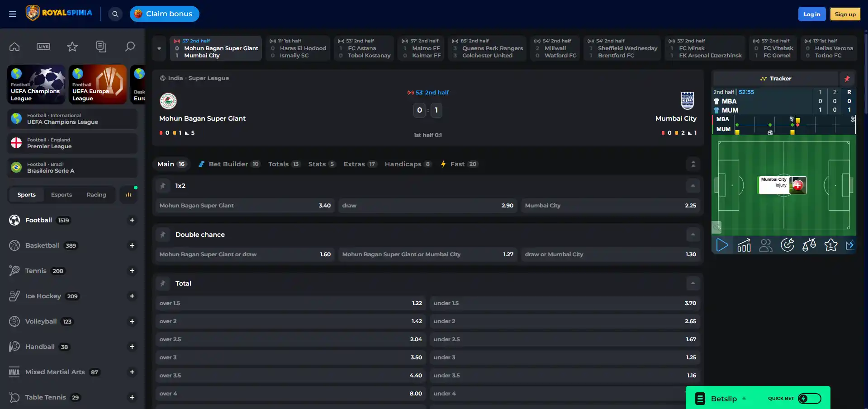Open tracker head-to-head scales icon

[809, 245]
